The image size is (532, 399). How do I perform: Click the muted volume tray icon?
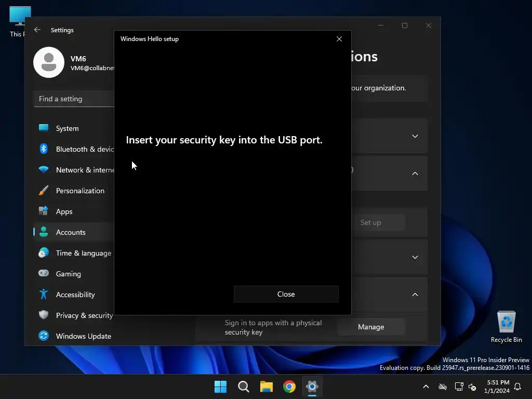(472, 387)
